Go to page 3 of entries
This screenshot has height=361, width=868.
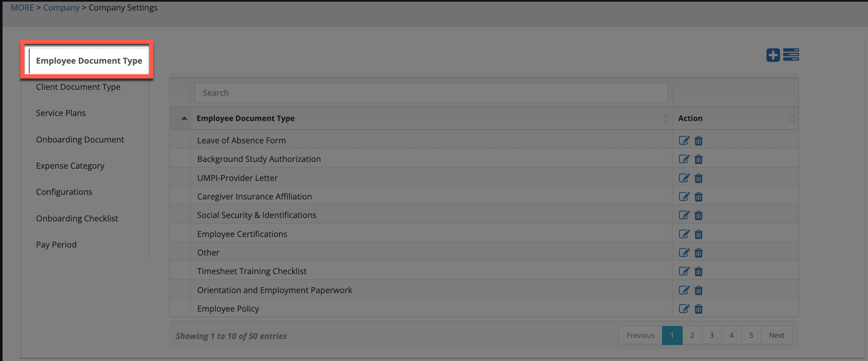tap(711, 335)
